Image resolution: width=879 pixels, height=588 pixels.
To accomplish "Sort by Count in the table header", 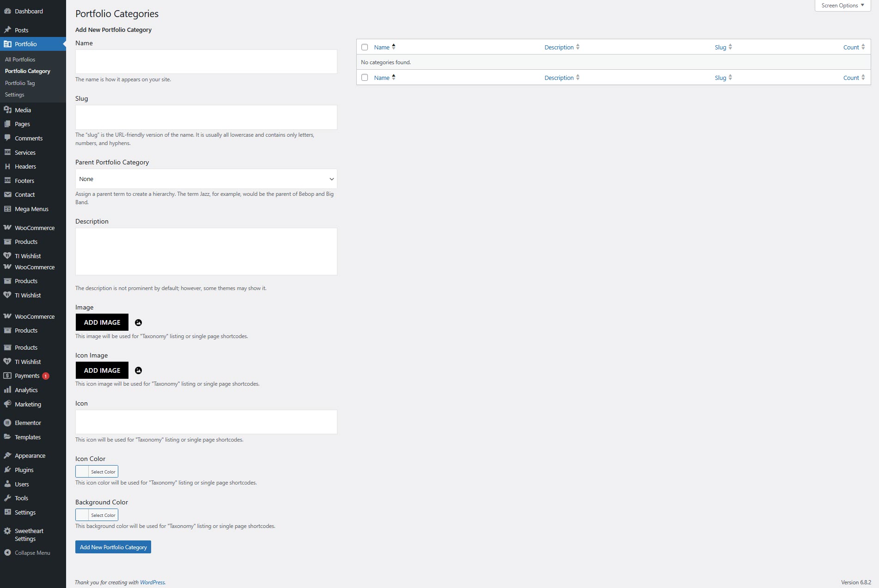I will 854,47.
